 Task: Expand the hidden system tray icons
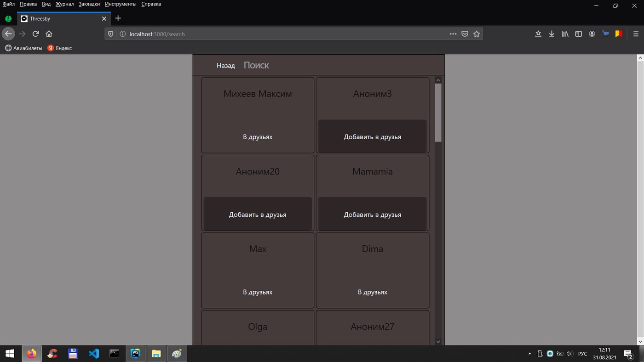(x=529, y=354)
